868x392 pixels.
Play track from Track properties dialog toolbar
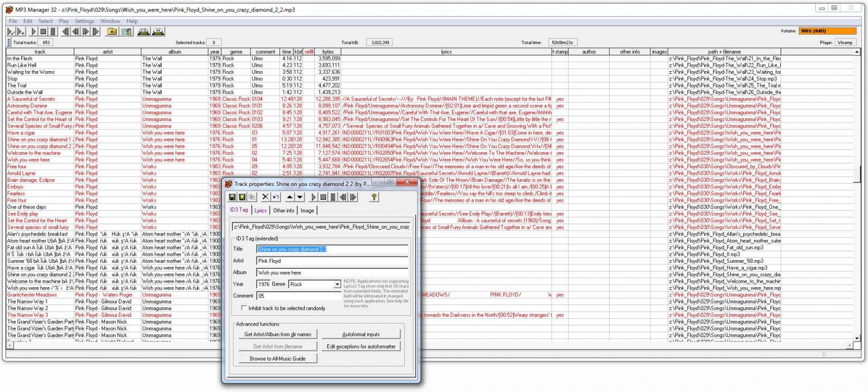click(x=313, y=197)
